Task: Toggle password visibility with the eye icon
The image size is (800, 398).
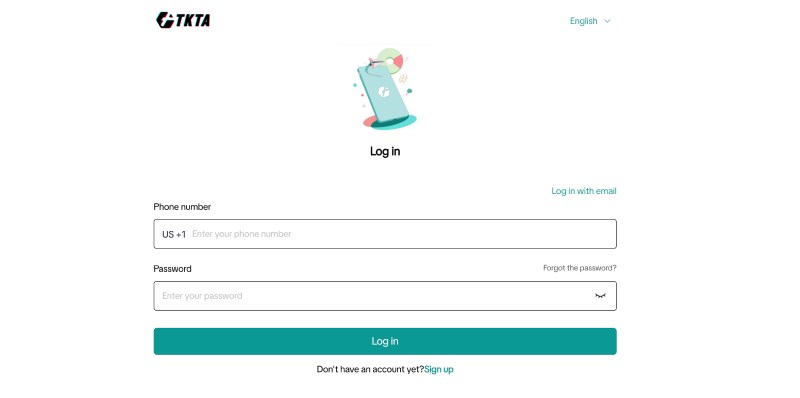Action: (600, 296)
